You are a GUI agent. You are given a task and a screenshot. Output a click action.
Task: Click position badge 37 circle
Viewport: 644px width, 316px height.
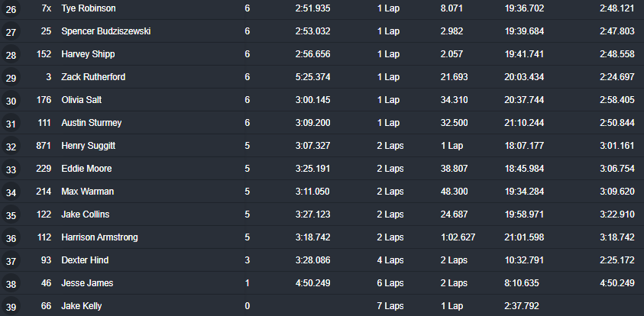11,261
